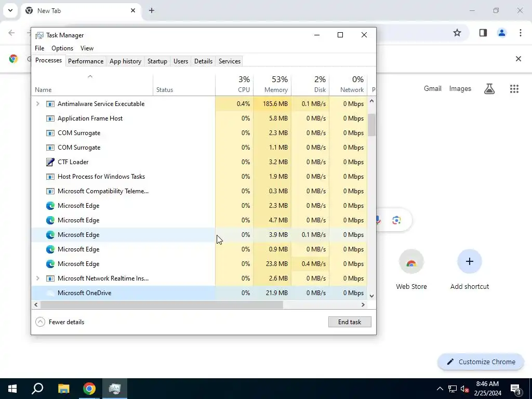Open the clock showing 8:46 AM

coord(487,389)
